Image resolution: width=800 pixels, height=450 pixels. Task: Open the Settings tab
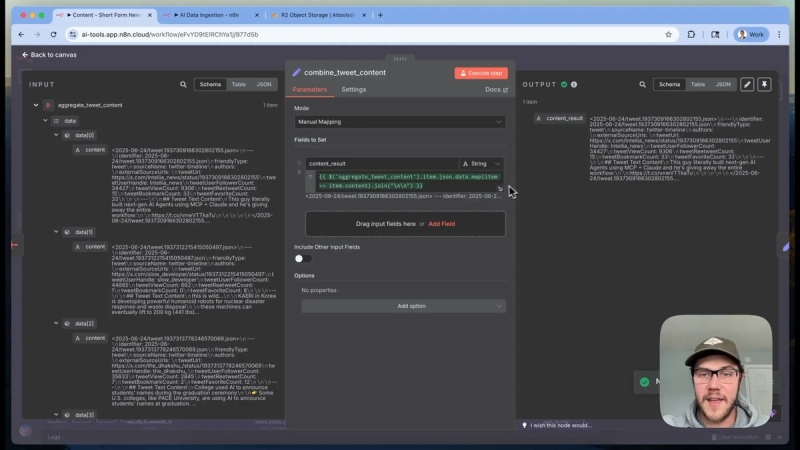[354, 90]
